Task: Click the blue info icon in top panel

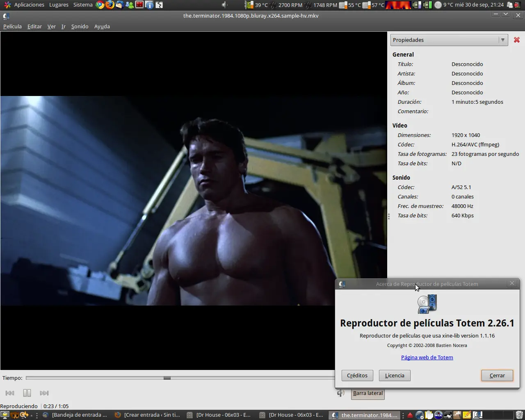Action: [149, 5]
